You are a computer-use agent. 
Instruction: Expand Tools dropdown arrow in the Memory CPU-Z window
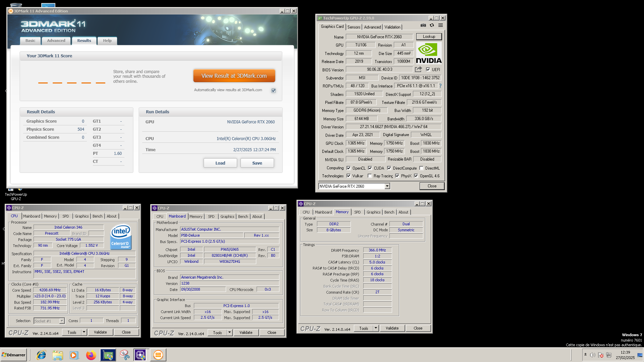pyautogui.click(x=376, y=328)
